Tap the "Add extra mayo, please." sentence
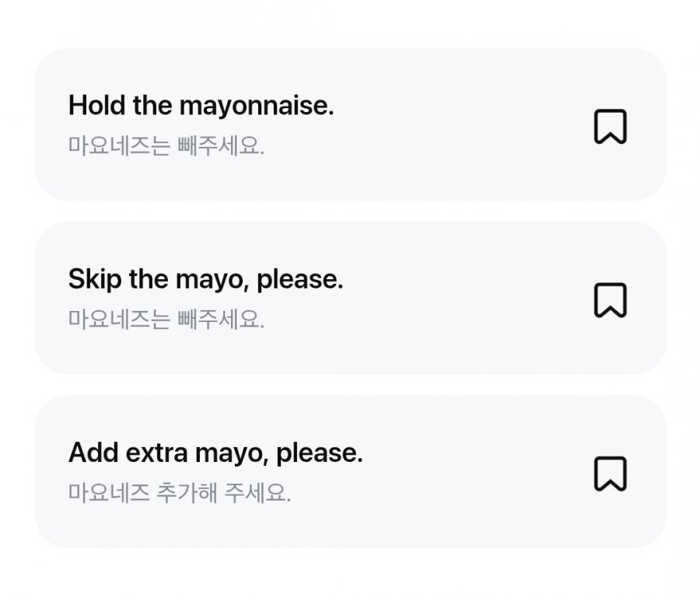Viewport: 700px width, 598px height. (215, 453)
